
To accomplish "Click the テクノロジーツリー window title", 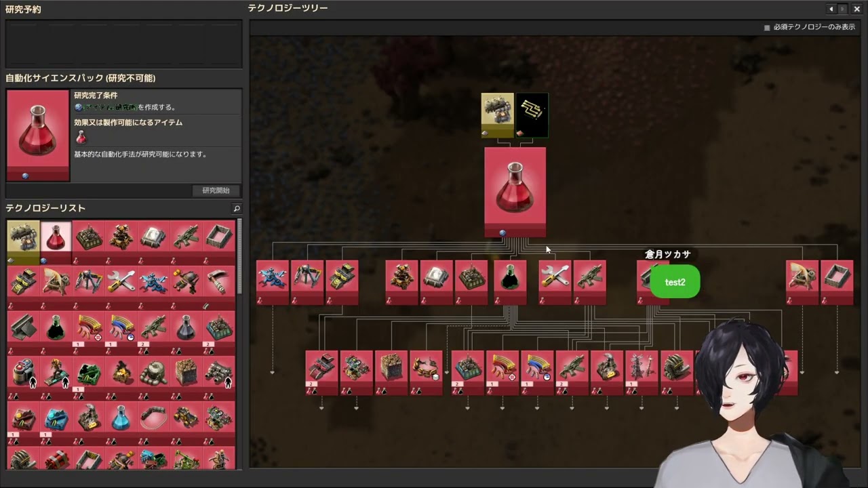I will tap(288, 8).
